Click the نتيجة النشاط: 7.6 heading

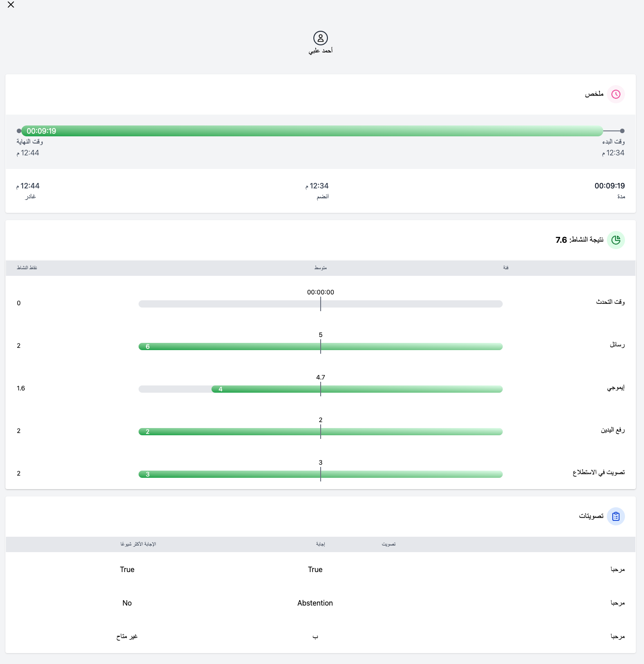[x=580, y=240]
